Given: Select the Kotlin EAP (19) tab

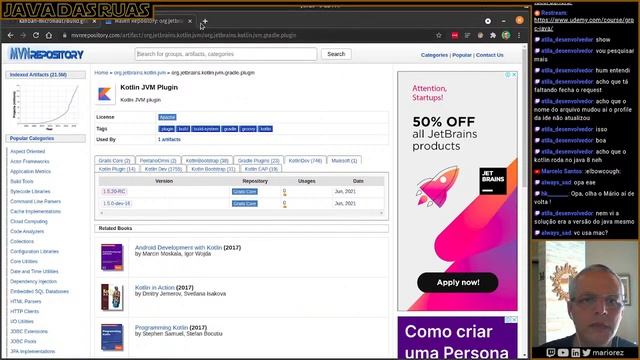Looking at the screenshot, I should 261,169.
